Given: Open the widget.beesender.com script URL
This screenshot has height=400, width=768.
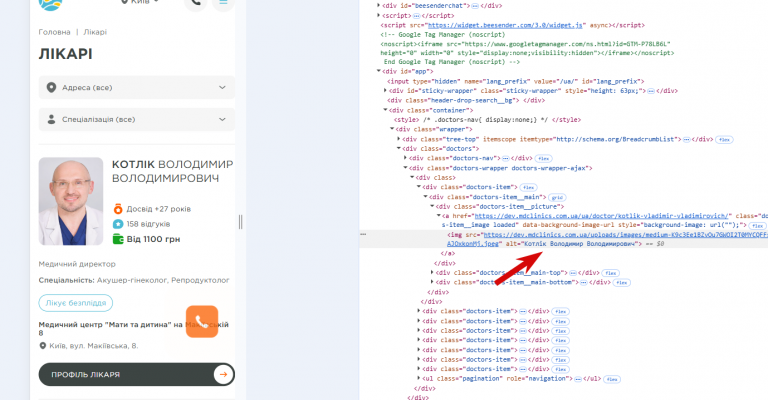Looking at the screenshot, I should click(505, 25).
